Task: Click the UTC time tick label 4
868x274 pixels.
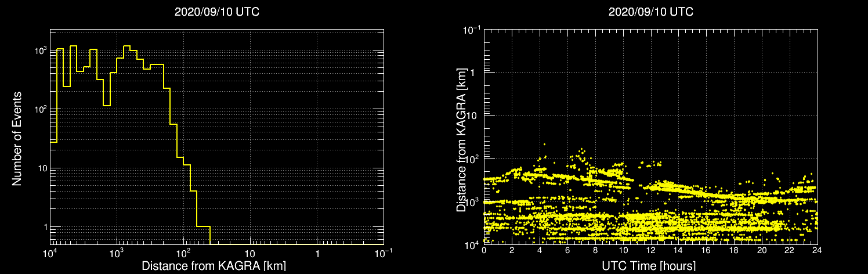Action: [x=540, y=250]
